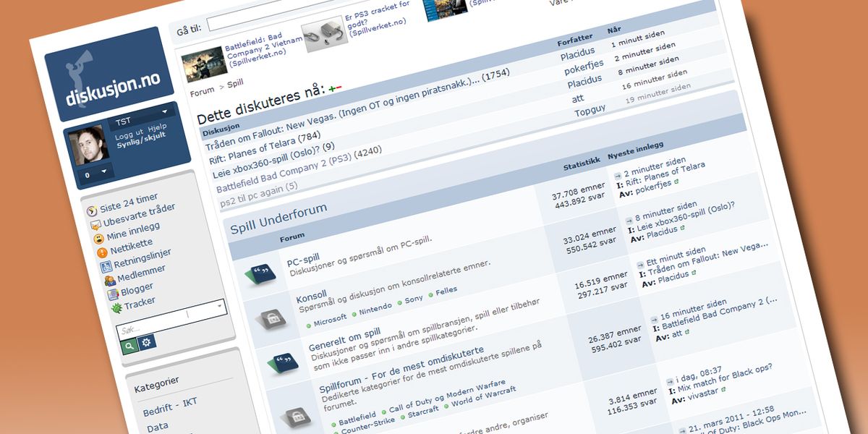This screenshot has height=434, width=868.
Task: Open Mine innlegg link
Action: pyautogui.click(x=133, y=231)
